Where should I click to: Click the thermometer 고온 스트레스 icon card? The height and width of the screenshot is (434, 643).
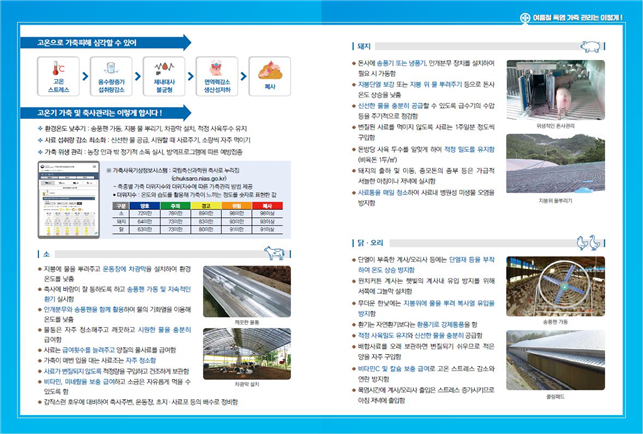58,77
